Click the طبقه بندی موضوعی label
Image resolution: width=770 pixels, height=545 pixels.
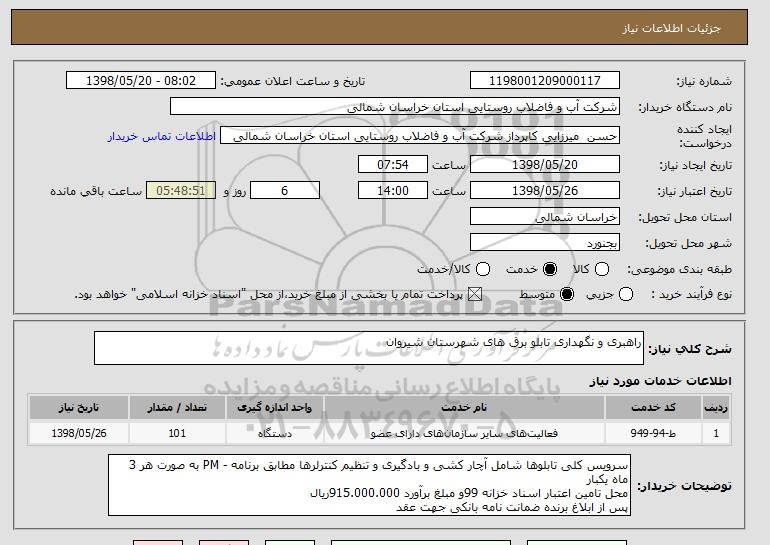[x=679, y=269]
